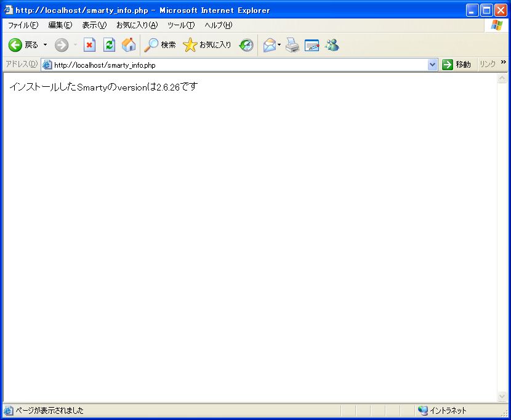
Task: Close the Internet Explorer window
Action: (x=501, y=10)
